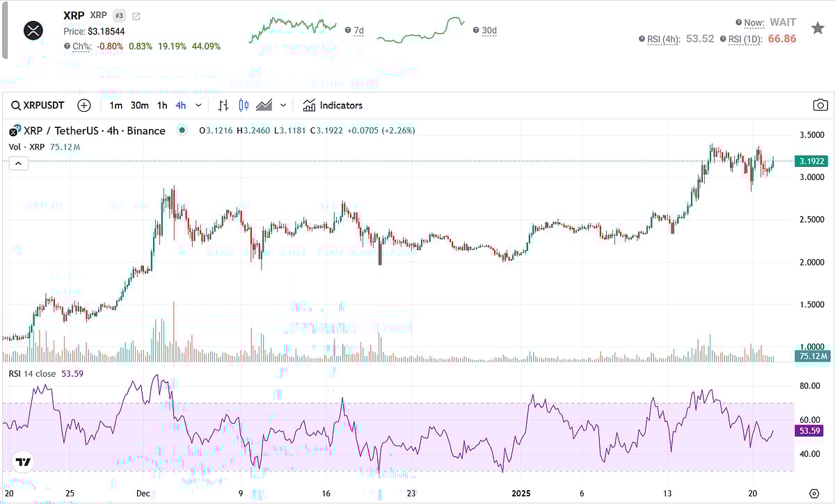Open the Indicators menu
Viewport: 835px width, 504px height.
pos(333,106)
